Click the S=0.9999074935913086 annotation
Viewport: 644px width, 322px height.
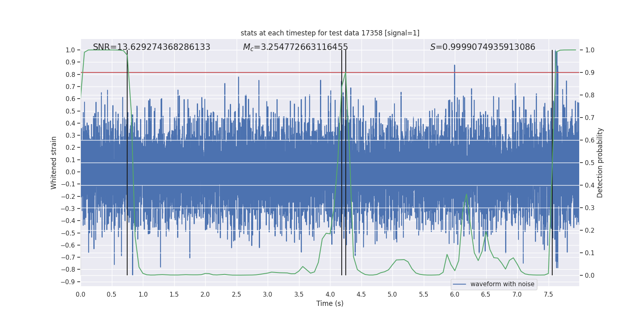point(483,47)
